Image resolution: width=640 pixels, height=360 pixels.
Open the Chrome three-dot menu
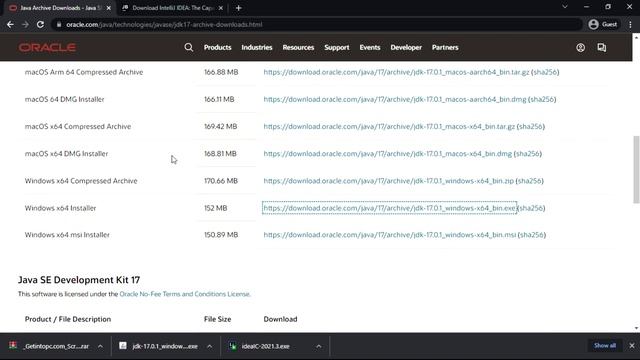tap(630, 24)
